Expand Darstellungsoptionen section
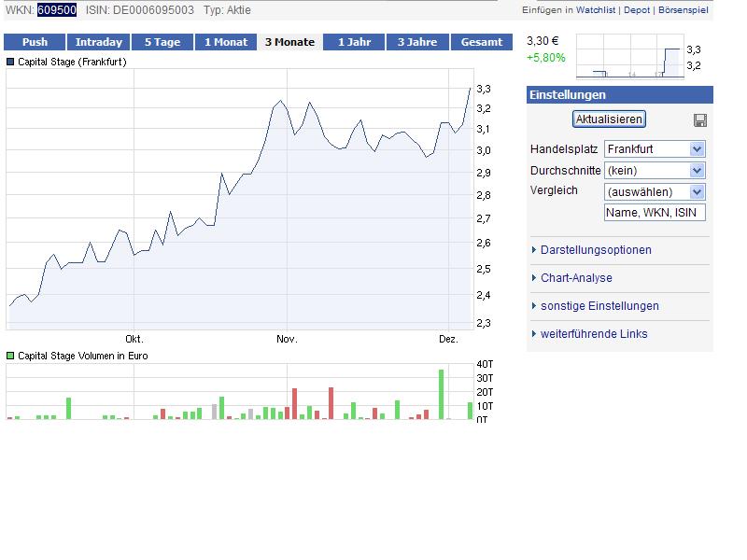Screen dimensions: 747x560 (596, 250)
